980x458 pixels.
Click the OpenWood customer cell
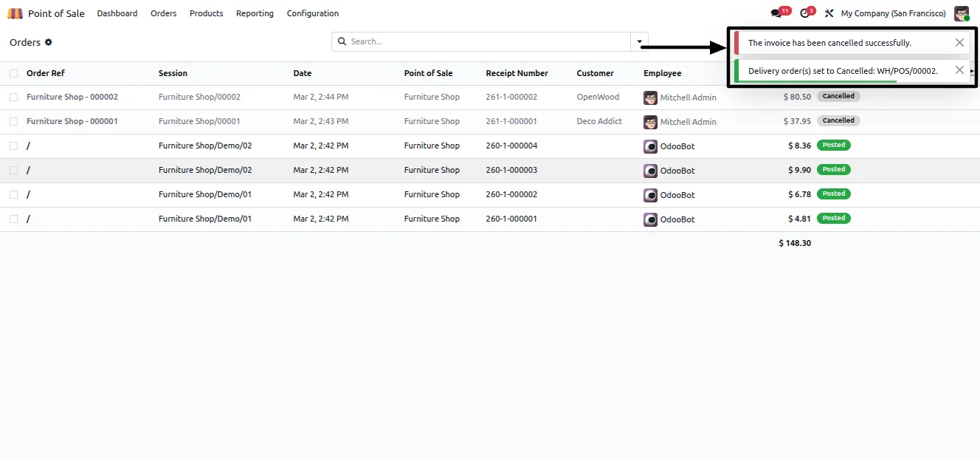(x=598, y=97)
